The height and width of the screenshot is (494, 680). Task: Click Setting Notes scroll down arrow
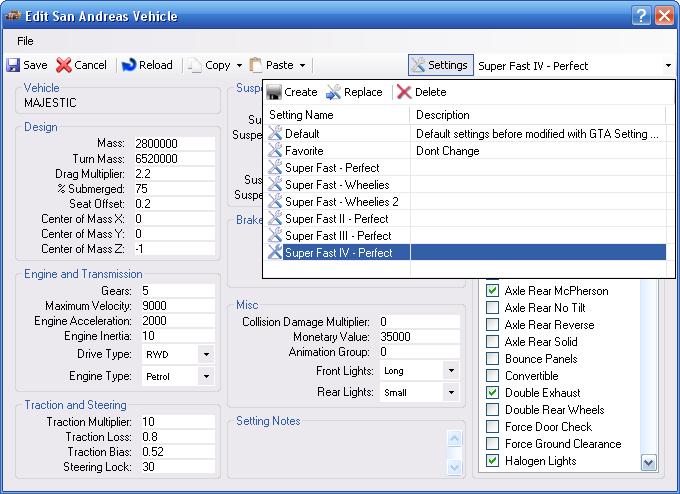pos(454,467)
